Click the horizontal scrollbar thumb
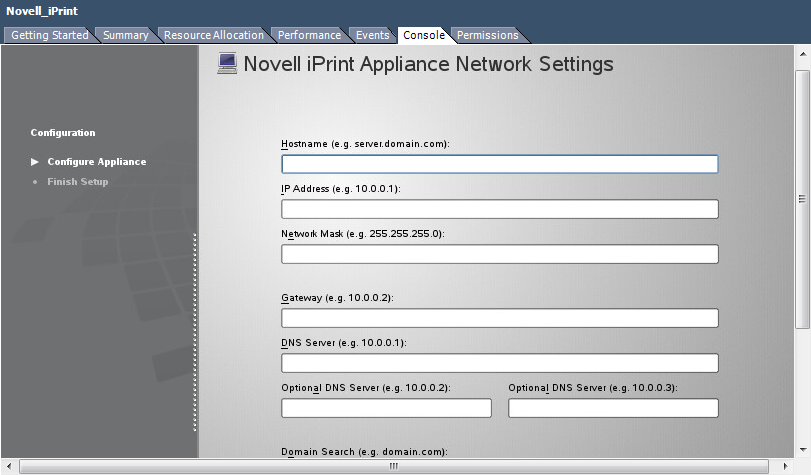Image resolution: width=811 pixels, height=475 pixels. point(394,466)
